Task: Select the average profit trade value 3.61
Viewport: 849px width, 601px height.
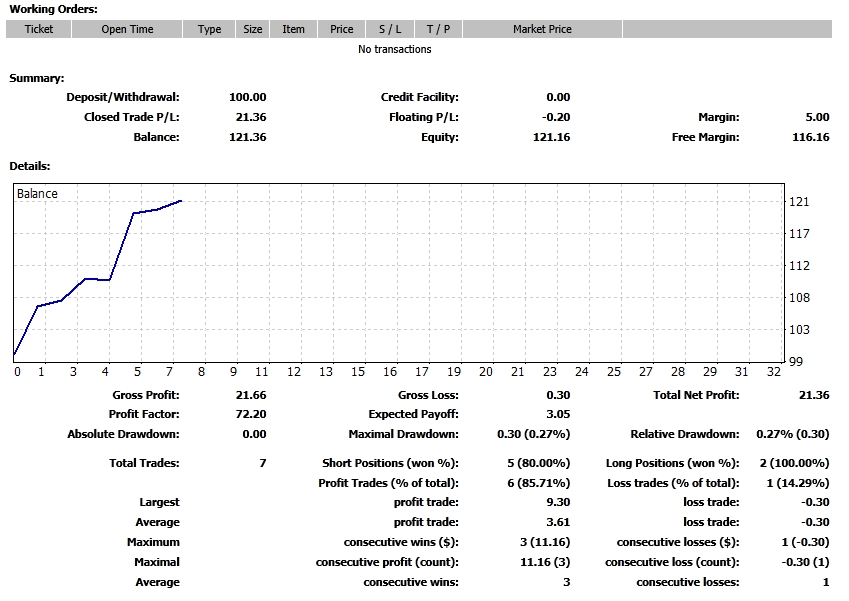Action: click(x=558, y=522)
